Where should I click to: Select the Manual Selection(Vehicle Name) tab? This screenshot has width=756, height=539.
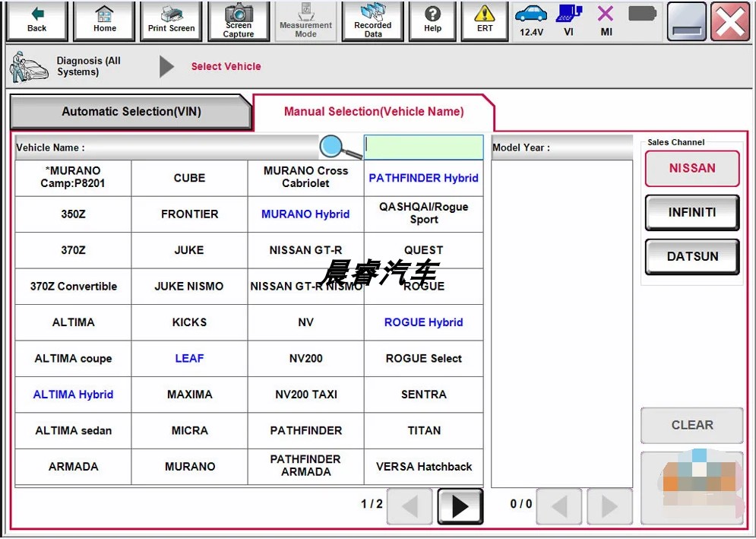tap(374, 112)
